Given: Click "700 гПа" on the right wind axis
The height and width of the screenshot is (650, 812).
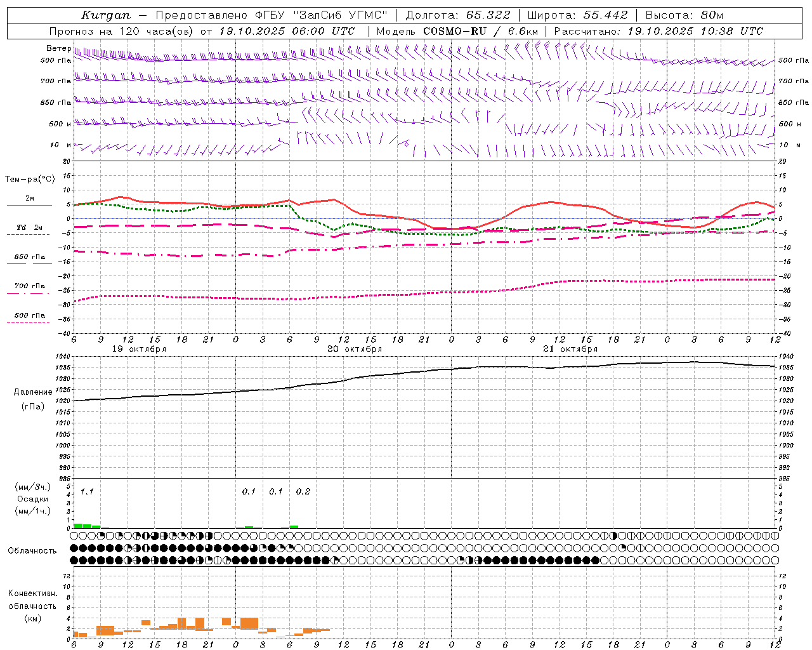Looking at the screenshot, I should point(794,81).
